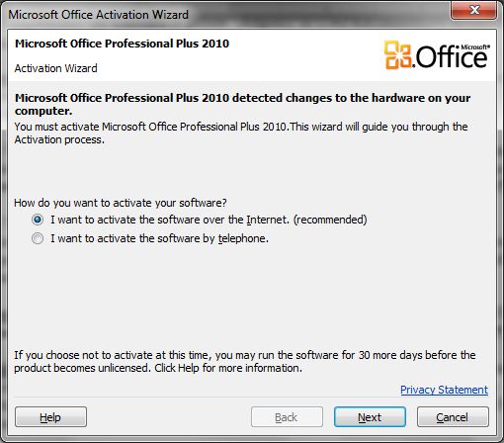
Task: Click the bold 'detected changes to the hardware' message
Action: (243, 104)
